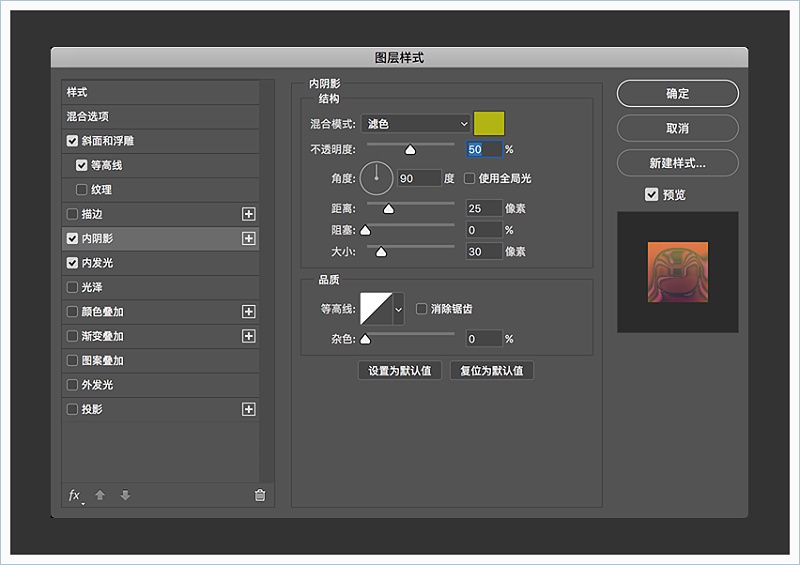Image resolution: width=800 pixels, height=565 pixels.
Task: Click the trash delete effect icon
Action: click(x=260, y=495)
